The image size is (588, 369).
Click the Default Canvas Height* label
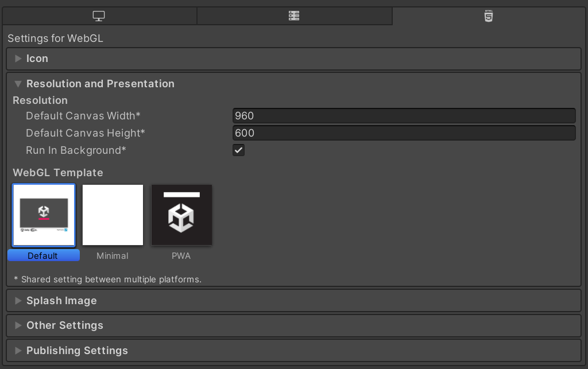point(86,133)
